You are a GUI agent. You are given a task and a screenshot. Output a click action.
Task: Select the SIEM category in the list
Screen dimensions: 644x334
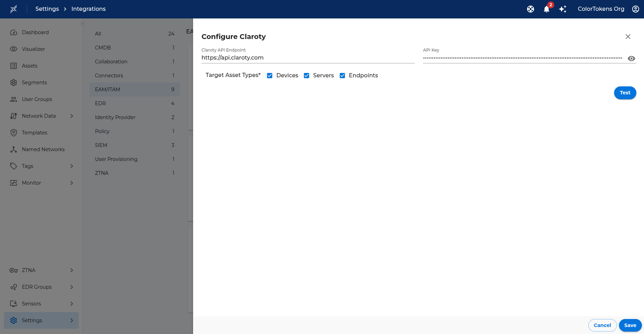pyautogui.click(x=101, y=145)
